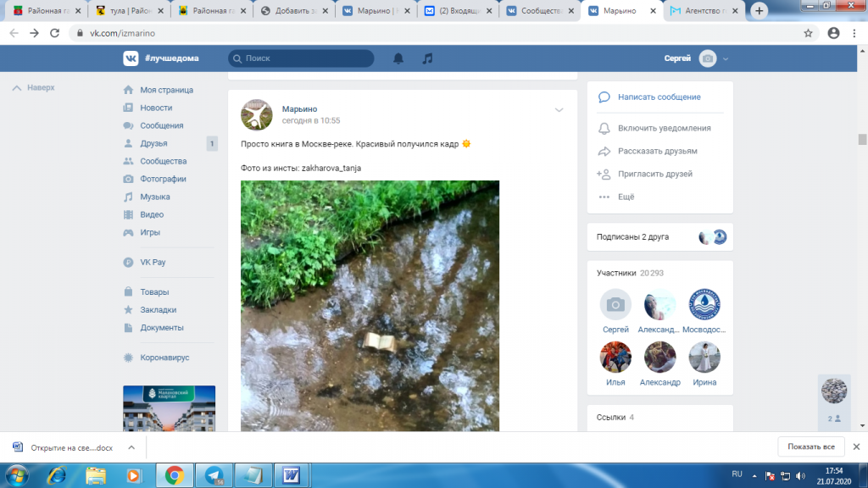
Task: Click the Фотографии camera icon
Action: click(129, 179)
